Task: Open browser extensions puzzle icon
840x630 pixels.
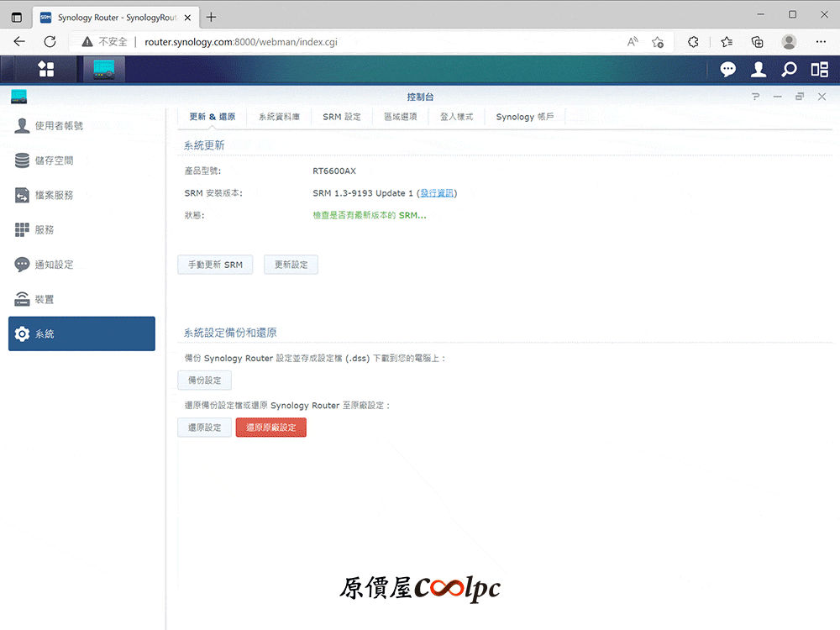Action: point(693,42)
